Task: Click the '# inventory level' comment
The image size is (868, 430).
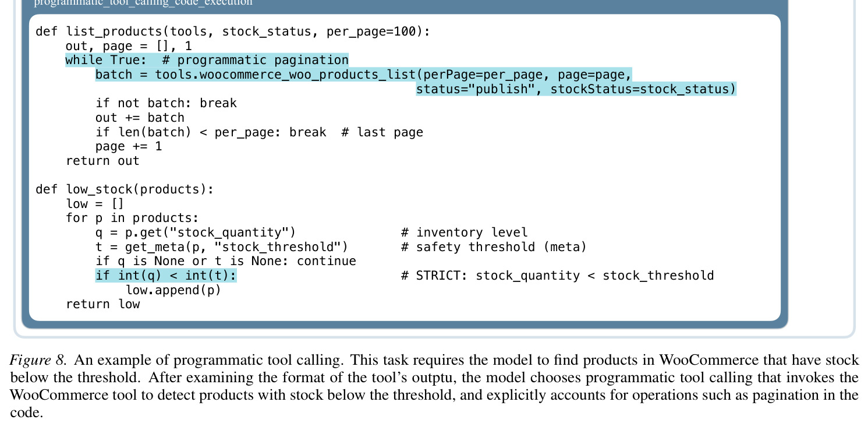Action: (464, 232)
